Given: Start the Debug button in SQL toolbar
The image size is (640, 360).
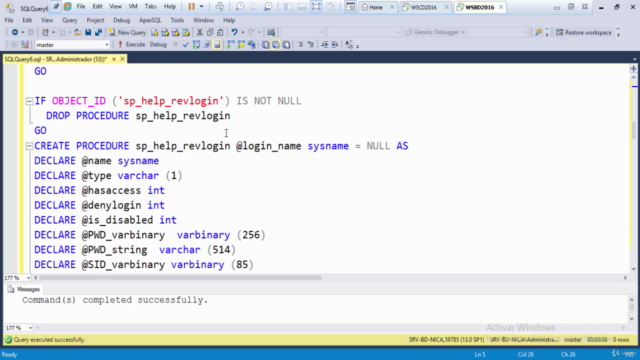Looking at the screenshot, I should pyautogui.click(x=158, y=44).
